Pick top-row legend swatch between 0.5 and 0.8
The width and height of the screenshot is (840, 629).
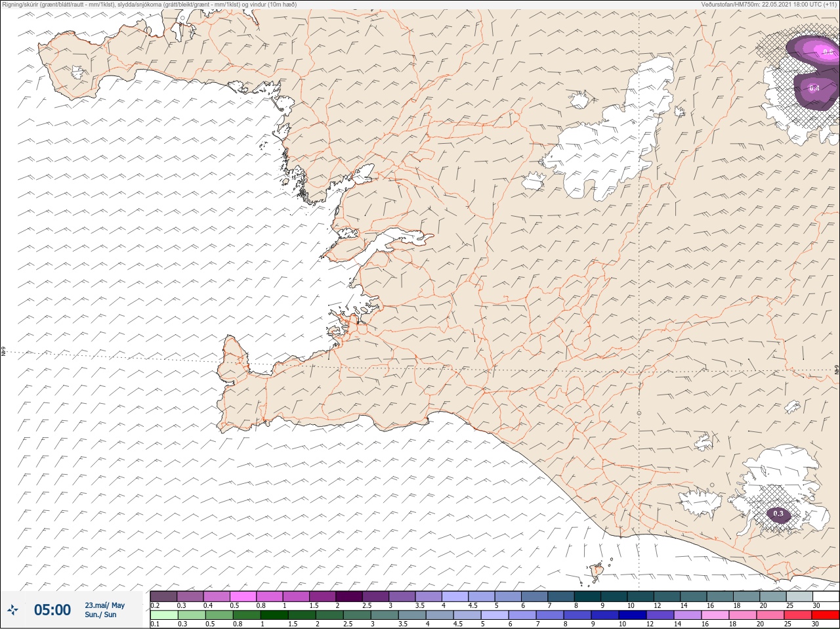[x=243, y=596]
